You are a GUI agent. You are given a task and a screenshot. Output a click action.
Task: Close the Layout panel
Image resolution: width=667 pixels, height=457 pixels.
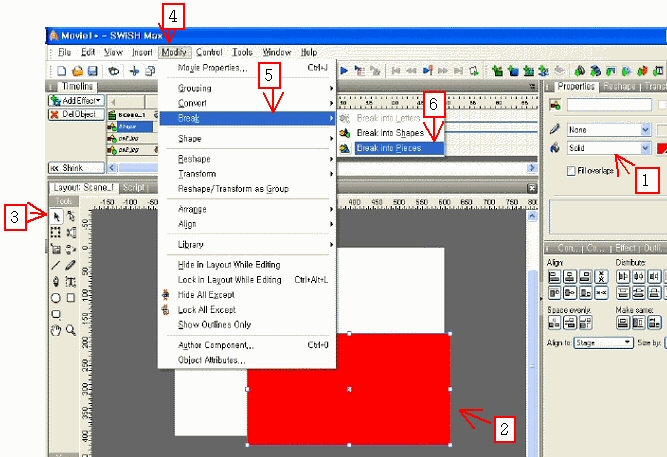(x=532, y=188)
